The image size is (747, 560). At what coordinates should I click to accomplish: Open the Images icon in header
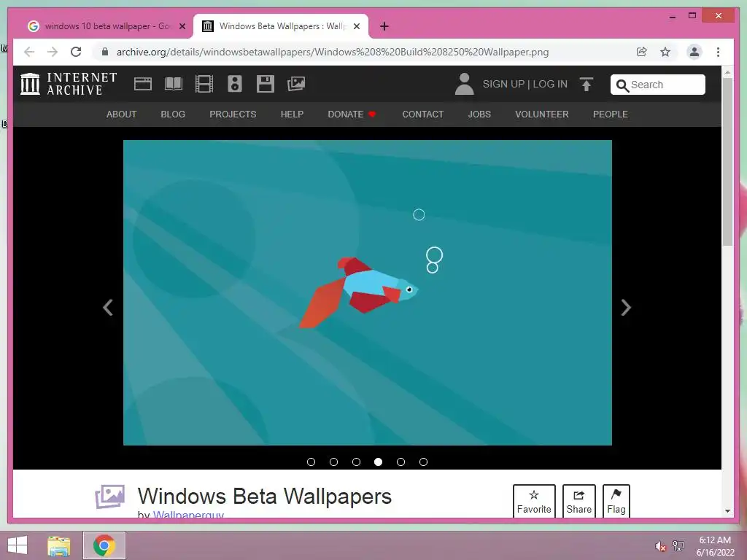(x=296, y=85)
